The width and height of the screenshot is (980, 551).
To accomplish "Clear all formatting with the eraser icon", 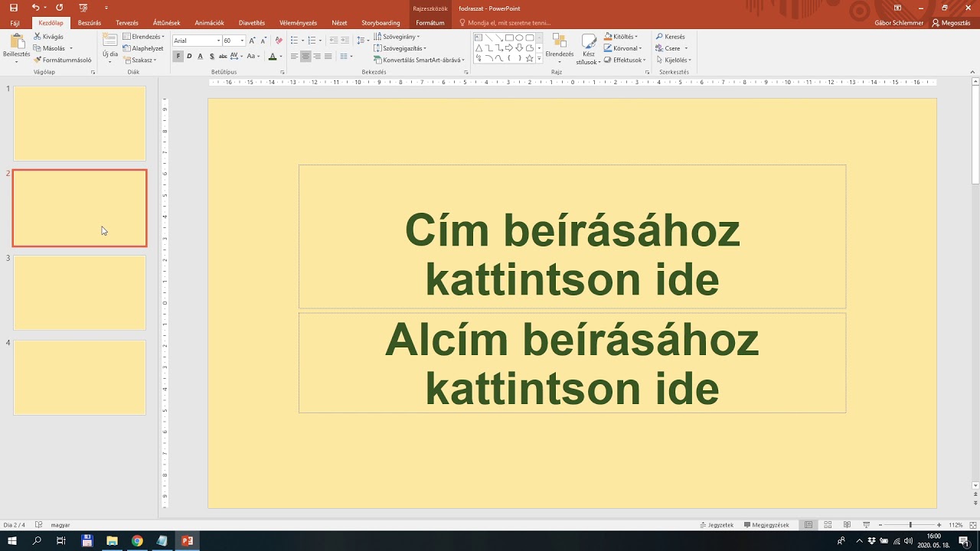I will point(279,41).
